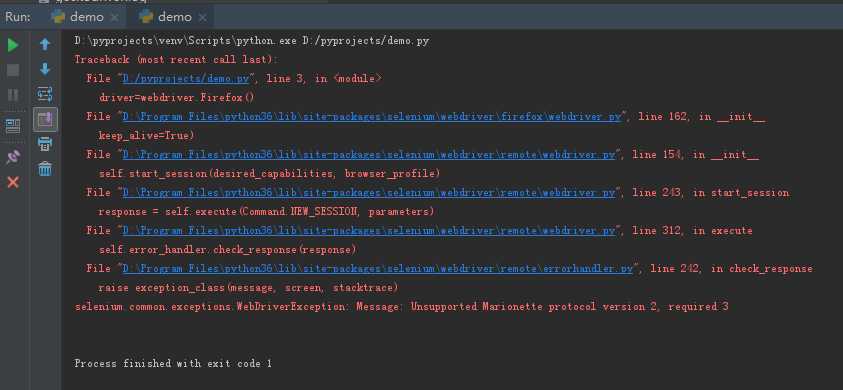Click 'Process finished with exit code 1'
This screenshot has width=843, height=390.
pyautogui.click(x=173, y=364)
